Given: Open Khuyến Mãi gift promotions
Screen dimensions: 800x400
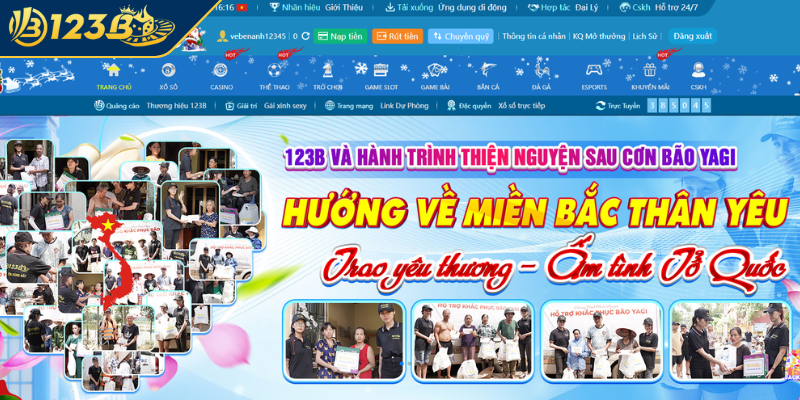Looking at the screenshot, I should 649,72.
